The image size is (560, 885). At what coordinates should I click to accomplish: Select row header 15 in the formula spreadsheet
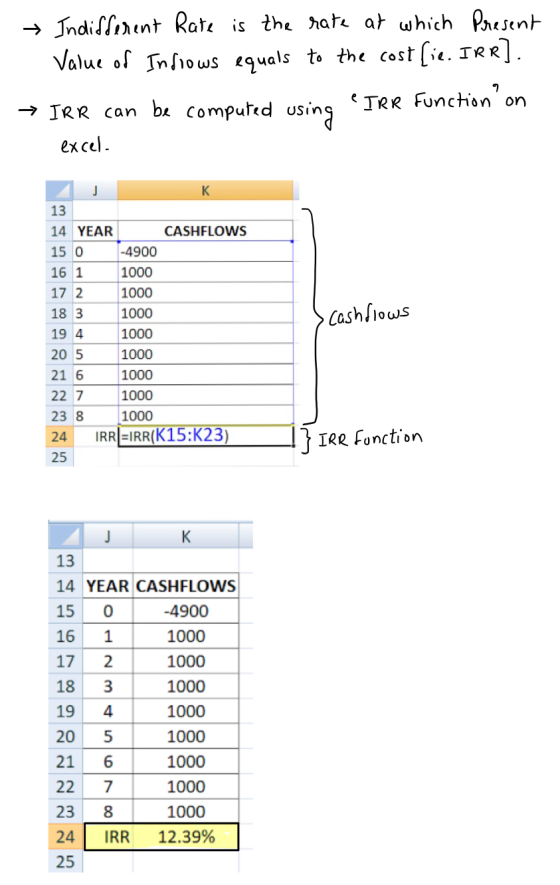pos(59,252)
